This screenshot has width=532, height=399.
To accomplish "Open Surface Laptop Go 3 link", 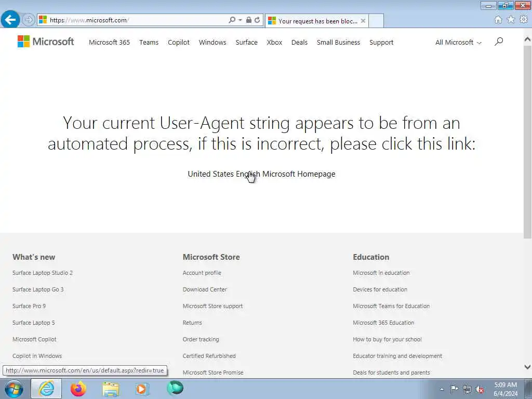I will tap(38, 289).
